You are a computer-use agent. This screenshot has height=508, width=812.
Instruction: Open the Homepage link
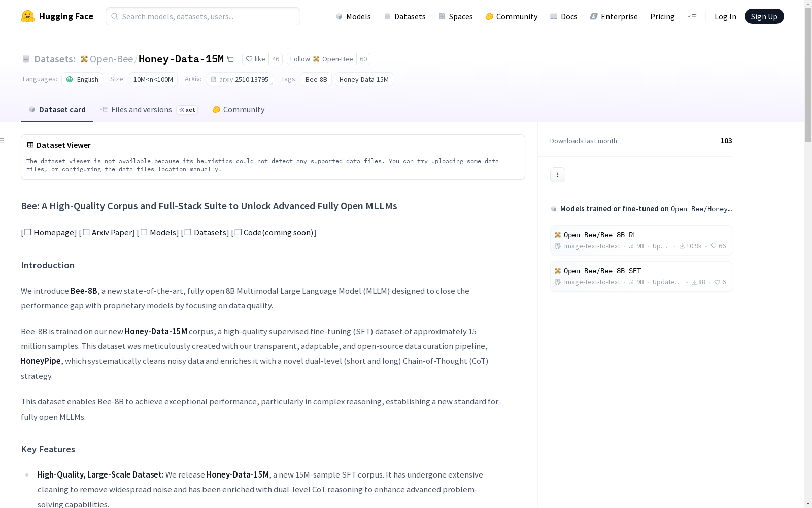point(49,233)
